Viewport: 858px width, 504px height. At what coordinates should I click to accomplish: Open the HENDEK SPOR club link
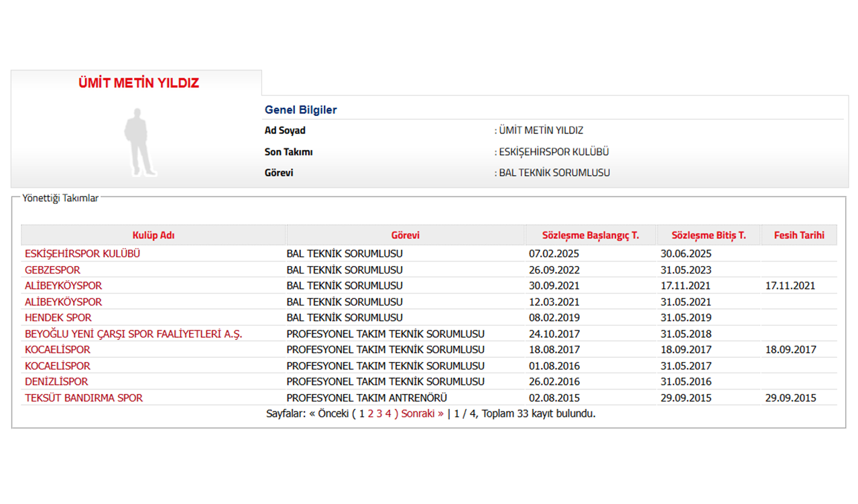pyautogui.click(x=58, y=318)
